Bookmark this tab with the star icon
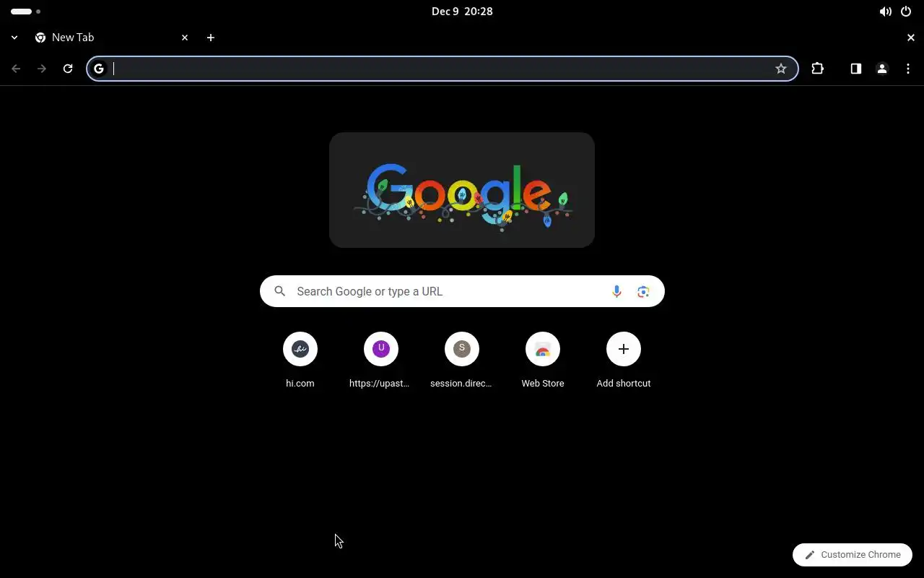 (x=781, y=69)
